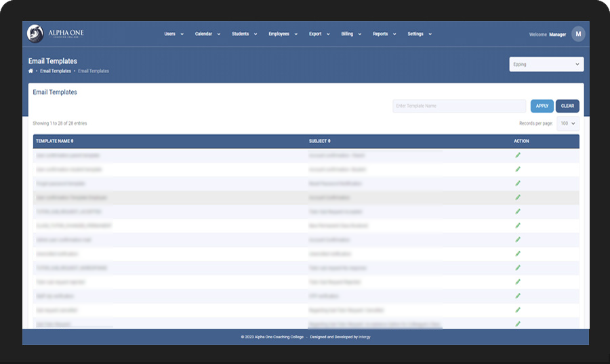This screenshot has height=364, width=610.
Task: Click the Alpha One logo
Action: click(x=56, y=34)
